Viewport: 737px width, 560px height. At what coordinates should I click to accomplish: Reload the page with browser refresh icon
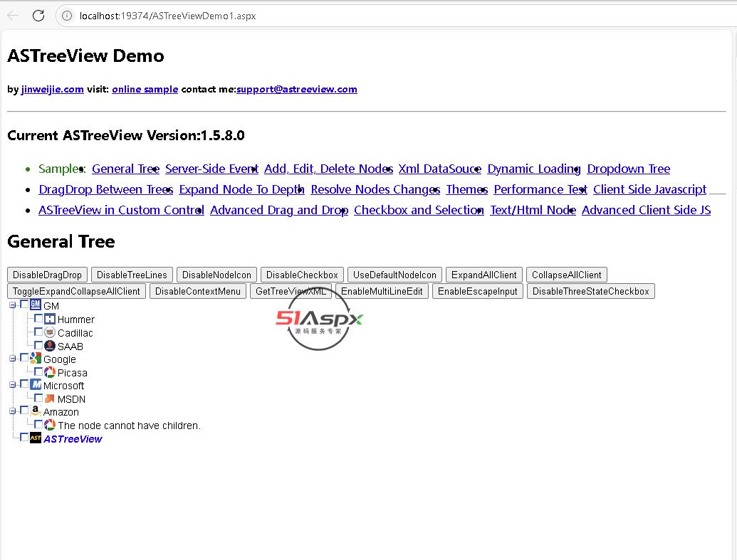(38, 16)
